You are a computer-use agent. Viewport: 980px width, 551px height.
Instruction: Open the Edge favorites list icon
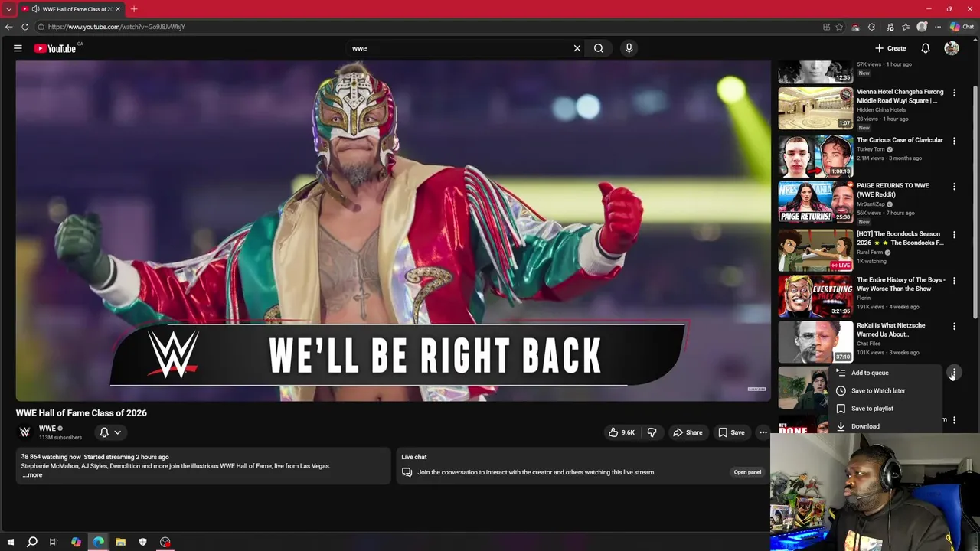(906, 27)
